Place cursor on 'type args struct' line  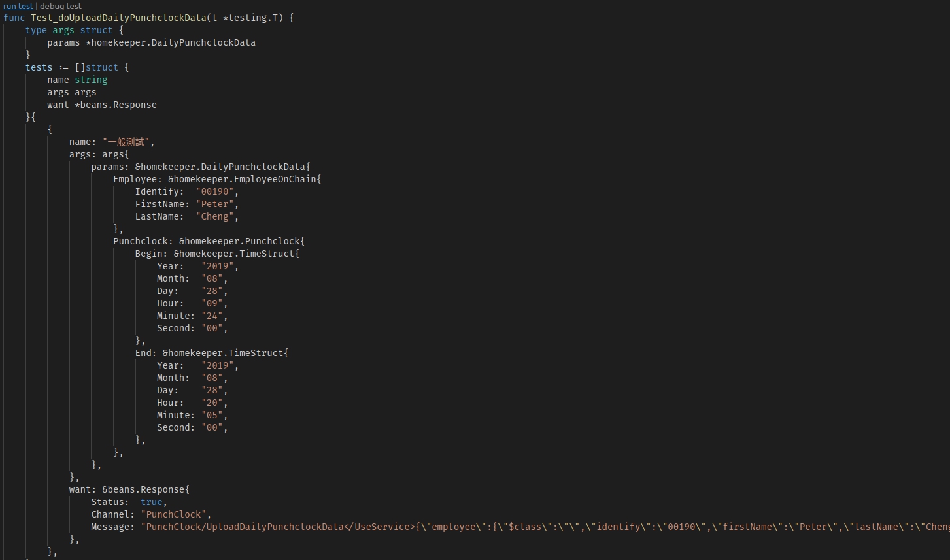coord(74,30)
